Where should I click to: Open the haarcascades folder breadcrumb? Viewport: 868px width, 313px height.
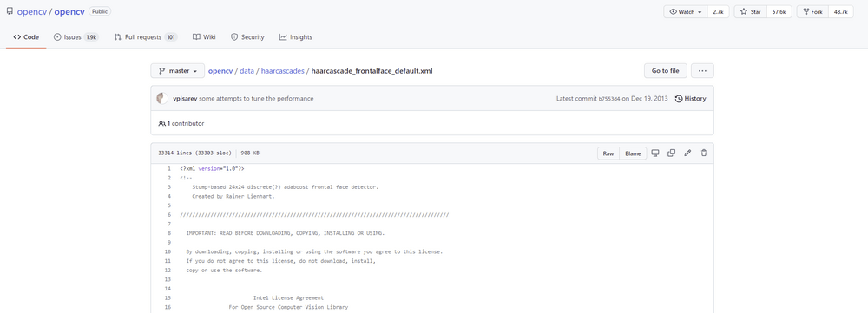coord(282,71)
